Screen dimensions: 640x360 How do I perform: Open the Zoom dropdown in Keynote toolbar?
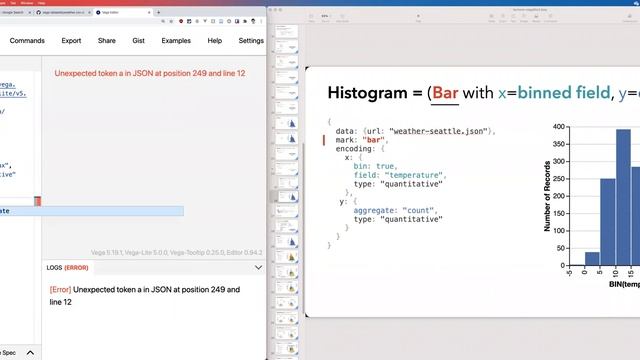coord(325,18)
